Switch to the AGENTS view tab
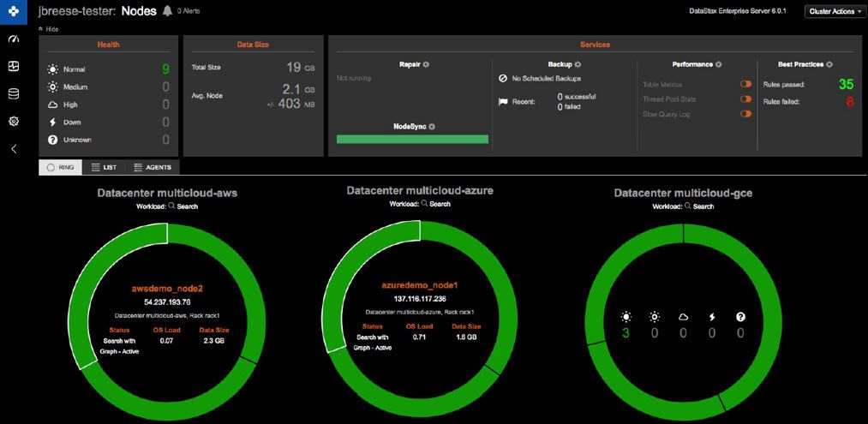868x424 pixels. [153, 167]
